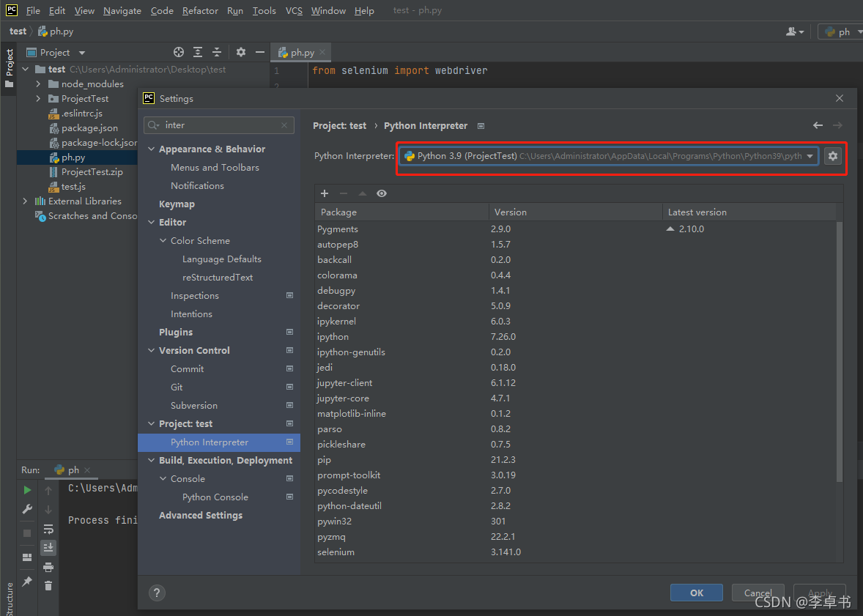Open the Navigate menu

tap(122, 10)
